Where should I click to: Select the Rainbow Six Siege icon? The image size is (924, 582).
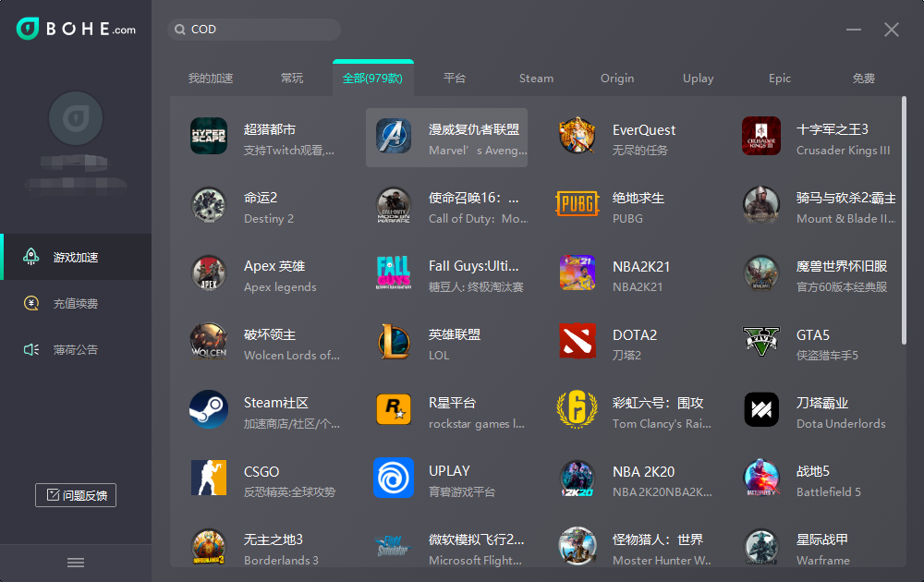pyautogui.click(x=577, y=409)
